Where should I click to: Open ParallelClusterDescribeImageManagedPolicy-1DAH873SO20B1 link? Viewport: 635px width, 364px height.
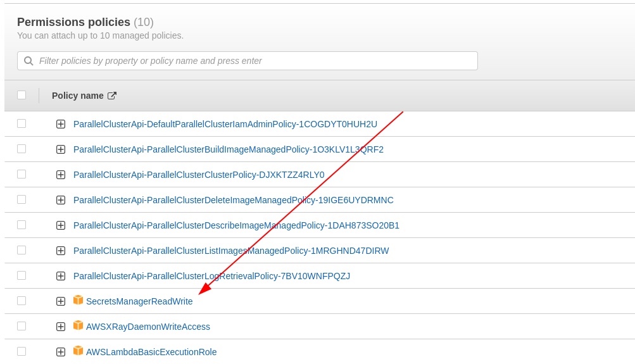coord(236,225)
